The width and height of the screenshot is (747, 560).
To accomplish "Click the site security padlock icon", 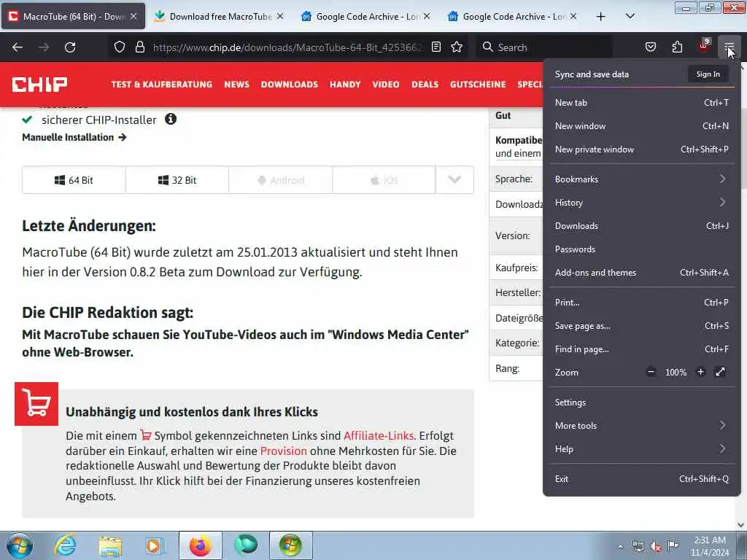I will click(x=139, y=47).
